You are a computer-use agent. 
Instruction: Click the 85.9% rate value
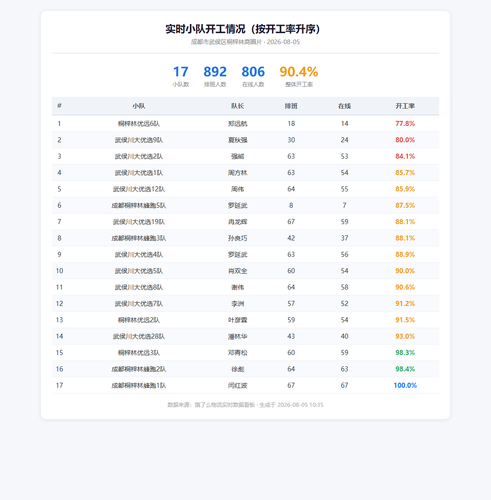405,189
